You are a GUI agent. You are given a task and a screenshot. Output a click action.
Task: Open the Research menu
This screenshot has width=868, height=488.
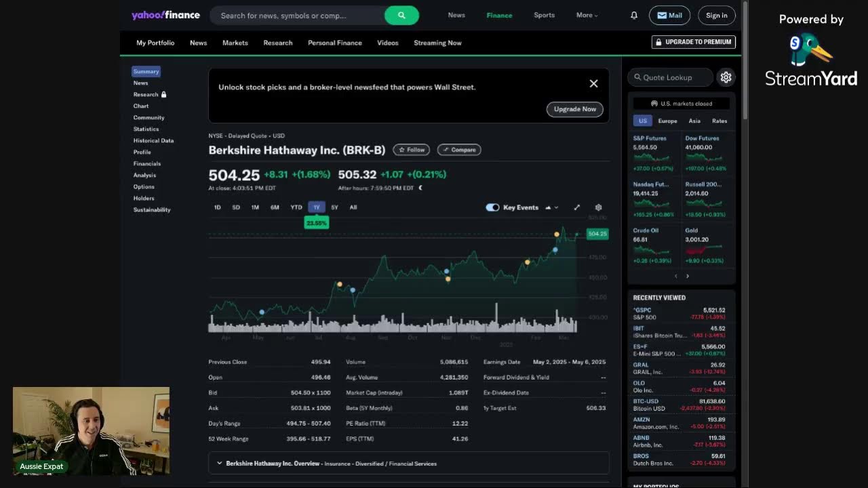[x=278, y=43]
